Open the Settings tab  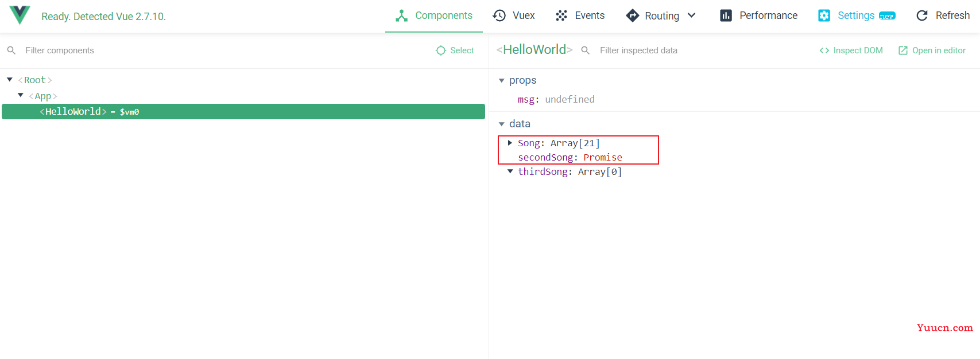(x=857, y=16)
